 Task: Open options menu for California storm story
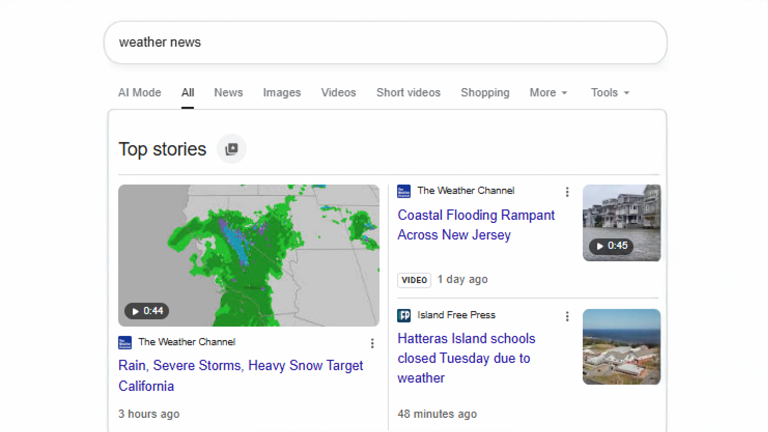[x=372, y=343]
